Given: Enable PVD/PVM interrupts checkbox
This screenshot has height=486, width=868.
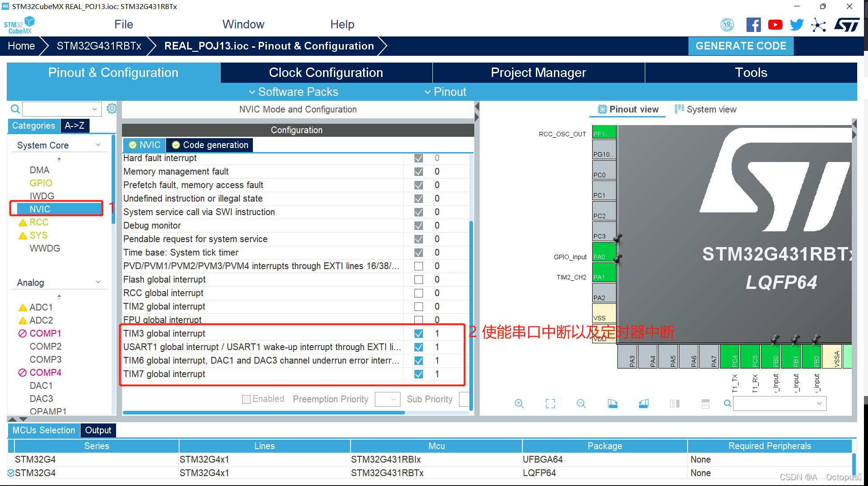Looking at the screenshot, I should tap(418, 266).
